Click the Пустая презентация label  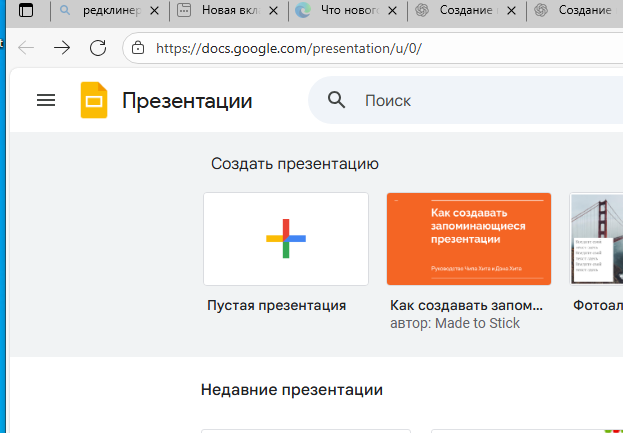(x=277, y=305)
